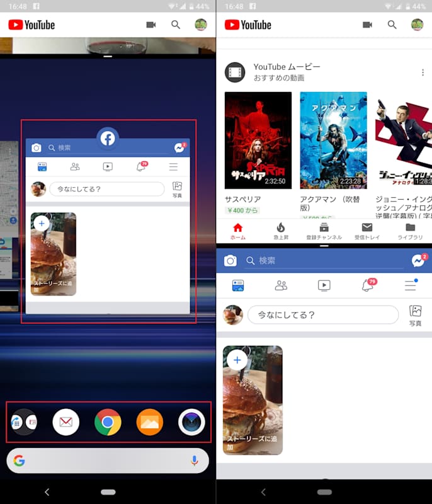Tap profile picture beside 今なにしてる? in split screen
Viewport: 432px width, 504px height.
click(233, 314)
